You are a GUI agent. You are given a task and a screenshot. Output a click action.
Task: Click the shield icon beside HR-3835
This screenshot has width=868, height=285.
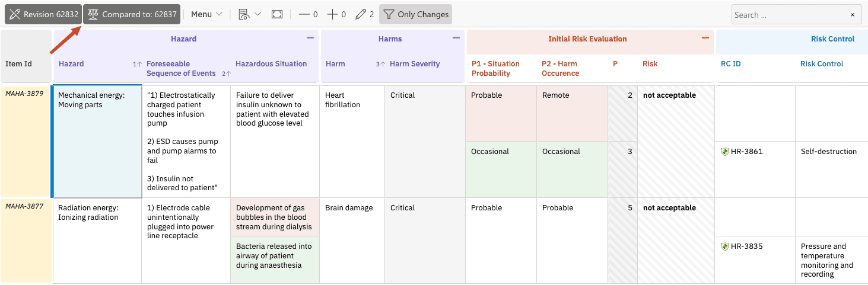point(724,246)
